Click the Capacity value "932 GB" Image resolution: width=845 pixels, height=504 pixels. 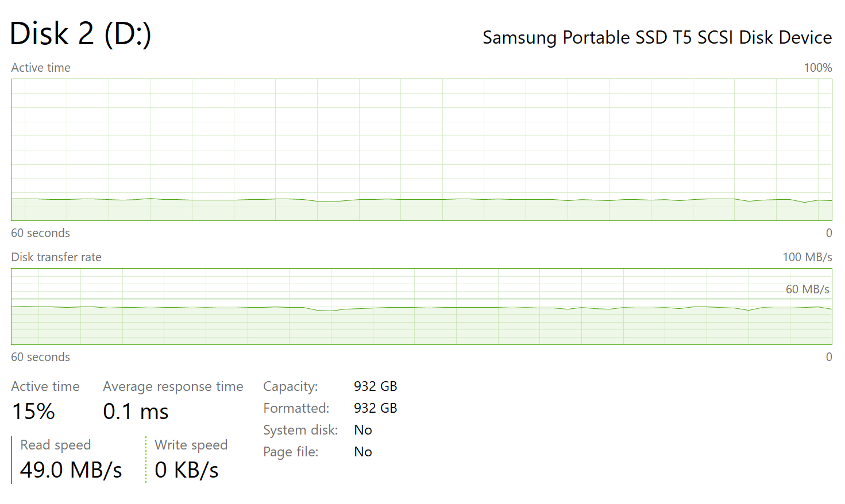pos(375,386)
